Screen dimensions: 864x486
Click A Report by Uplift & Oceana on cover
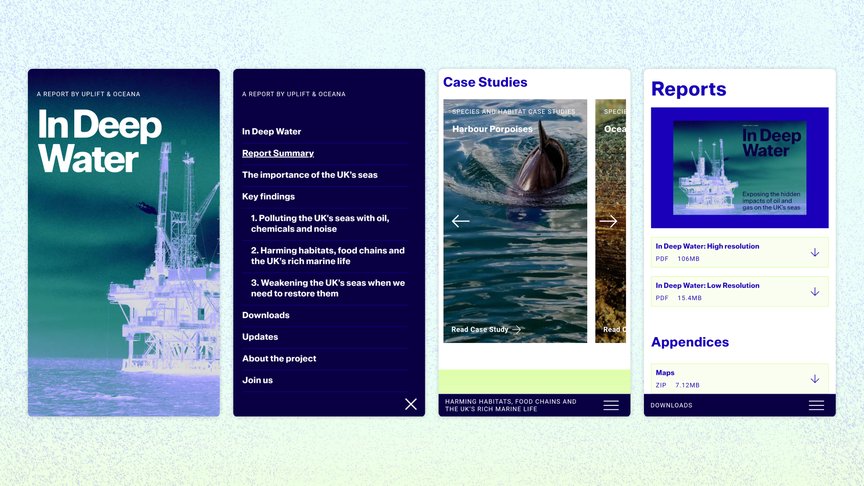88,94
